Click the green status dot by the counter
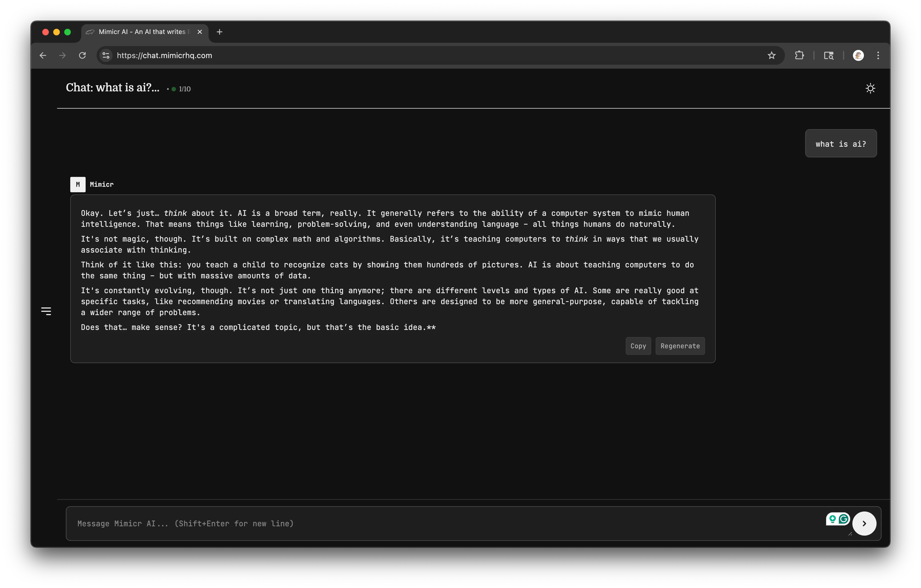Image resolution: width=921 pixels, height=588 pixels. click(x=174, y=89)
